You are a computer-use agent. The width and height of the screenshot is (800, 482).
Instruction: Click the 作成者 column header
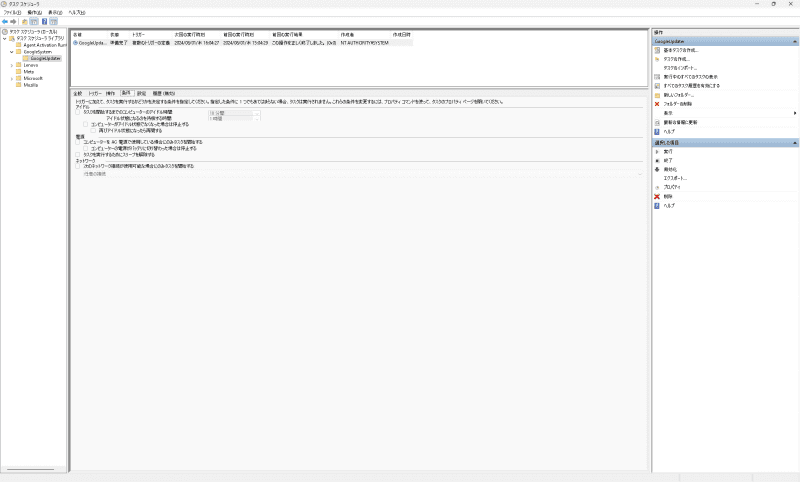coord(365,35)
